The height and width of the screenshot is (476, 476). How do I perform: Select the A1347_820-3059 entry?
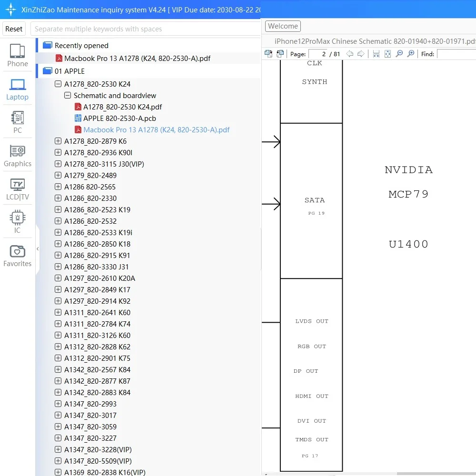pos(90,427)
